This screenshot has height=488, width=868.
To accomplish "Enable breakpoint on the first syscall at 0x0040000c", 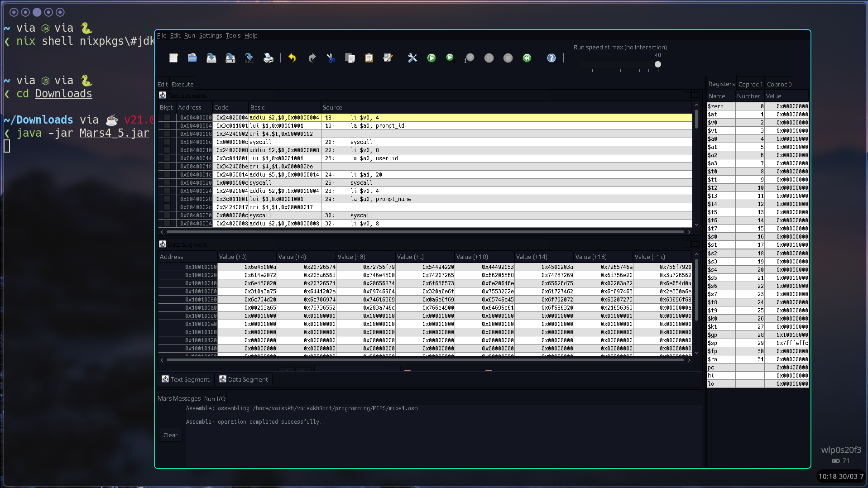I will coord(167,142).
